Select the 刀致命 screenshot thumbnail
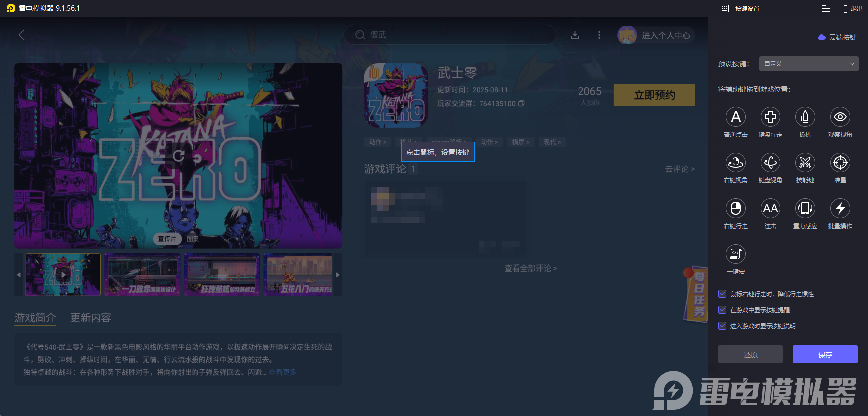 (x=142, y=275)
